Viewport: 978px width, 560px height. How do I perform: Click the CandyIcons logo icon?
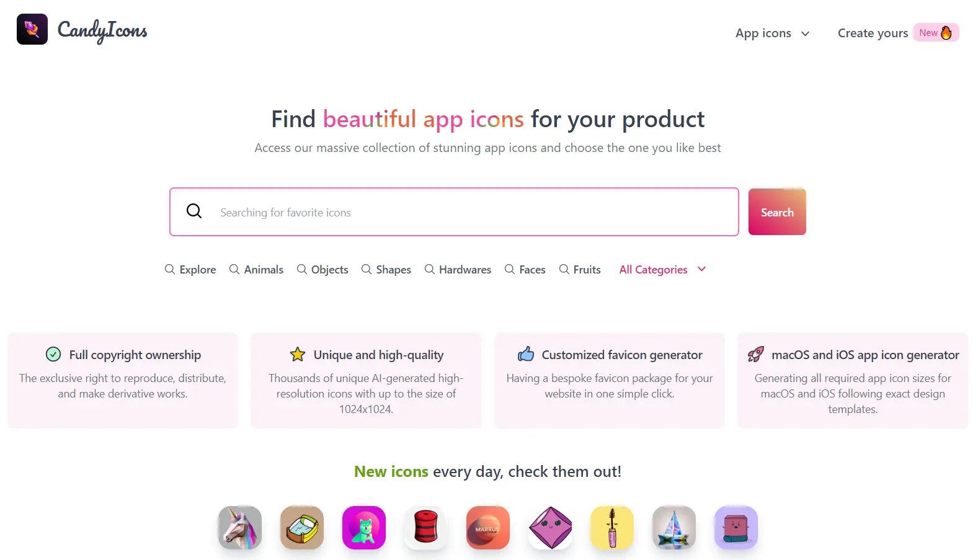click(x=32, y=28)
